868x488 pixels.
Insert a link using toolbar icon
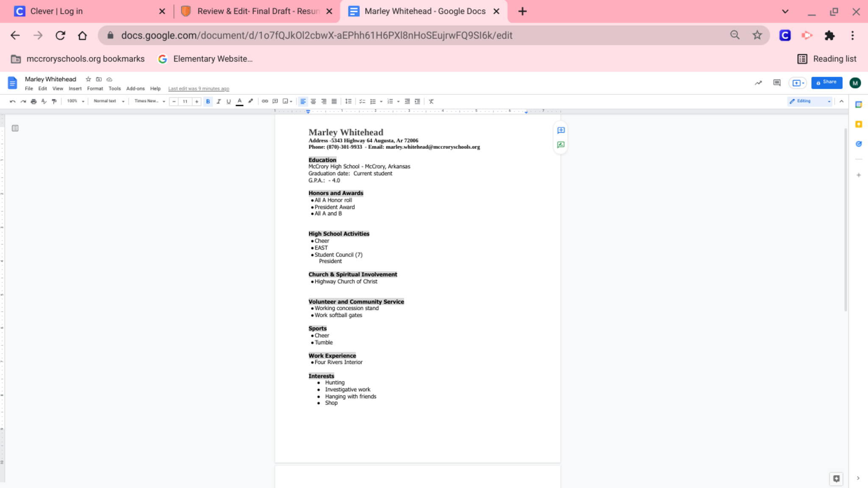tap(265, 101)
